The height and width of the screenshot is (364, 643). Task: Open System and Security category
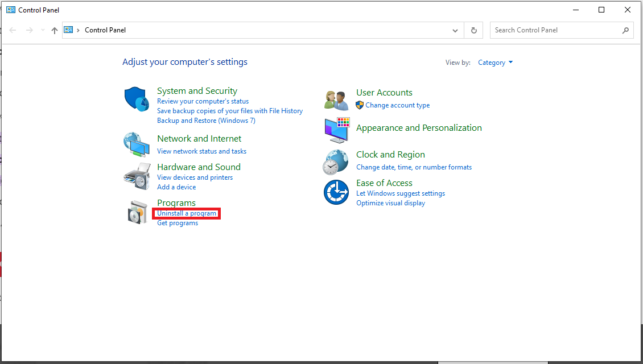tap(197, 90)
